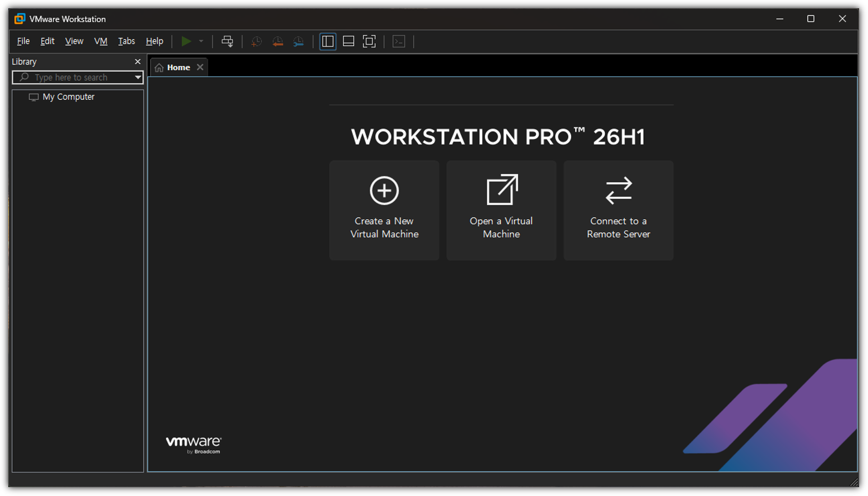Click the window resize grip in corner
Screen dimensions: 868x496
click(x=854, y=482)
